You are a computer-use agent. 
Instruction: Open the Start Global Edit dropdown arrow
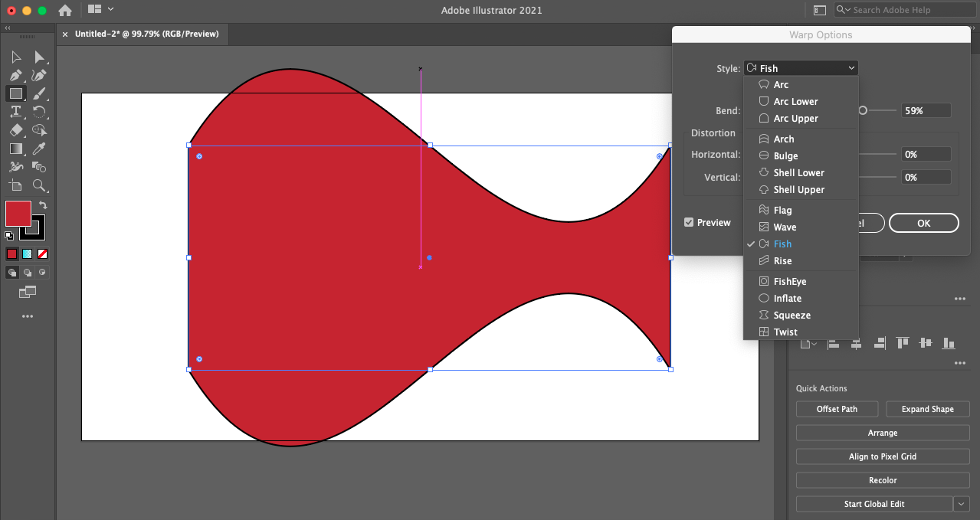(962, 504)
